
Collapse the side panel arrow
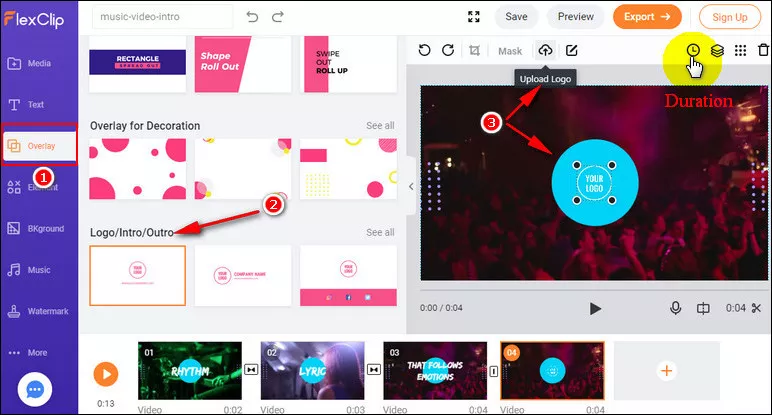pyautogui.click(x=411, y=187)
